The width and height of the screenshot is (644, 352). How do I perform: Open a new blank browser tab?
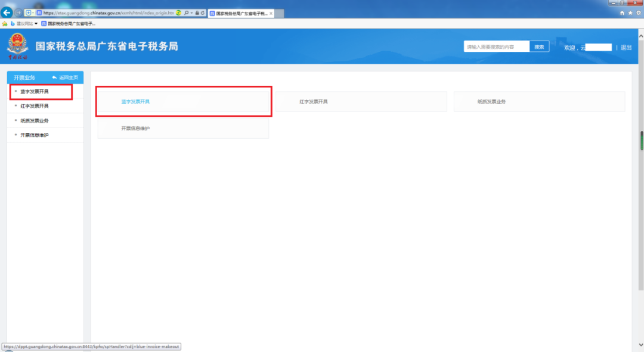pyautogui.click(x=279, y=14)
